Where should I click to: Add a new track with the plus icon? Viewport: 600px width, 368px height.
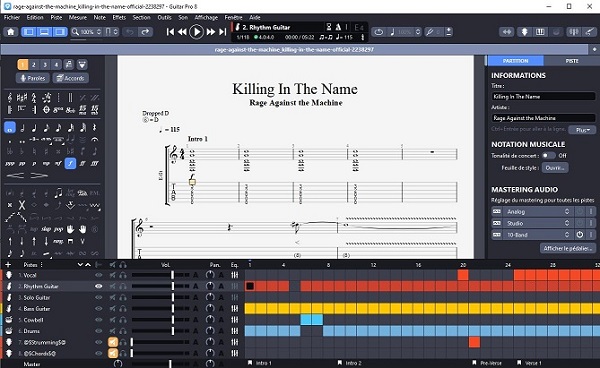pyautogui.click(x=8, y=265)
